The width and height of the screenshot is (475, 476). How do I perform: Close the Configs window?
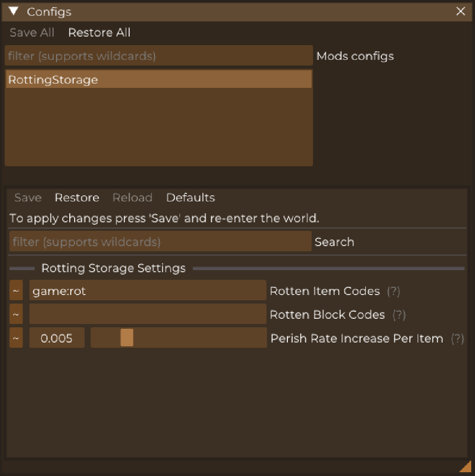click(x=460, y=12)
